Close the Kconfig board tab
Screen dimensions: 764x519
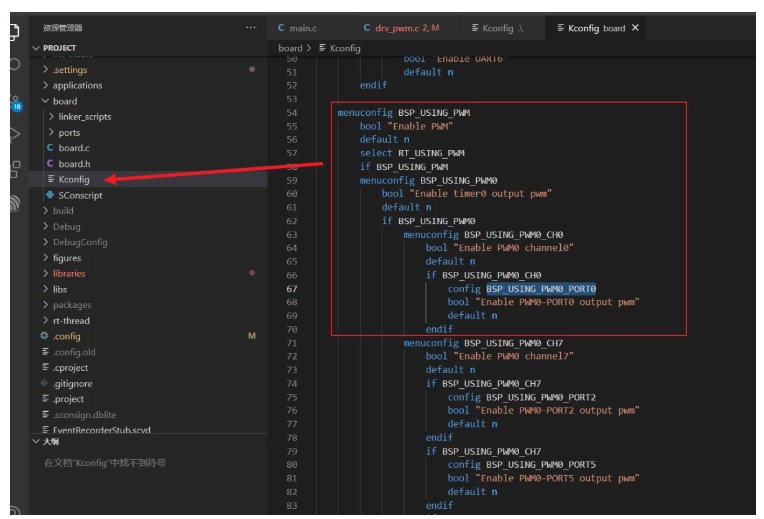pos(636,28)
